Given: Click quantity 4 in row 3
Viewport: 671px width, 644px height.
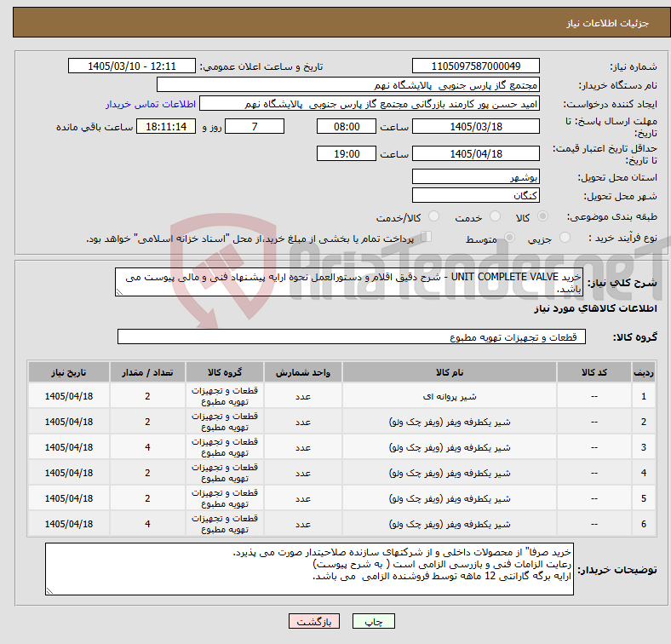Looking at the screenshot, I should [147, 447].
